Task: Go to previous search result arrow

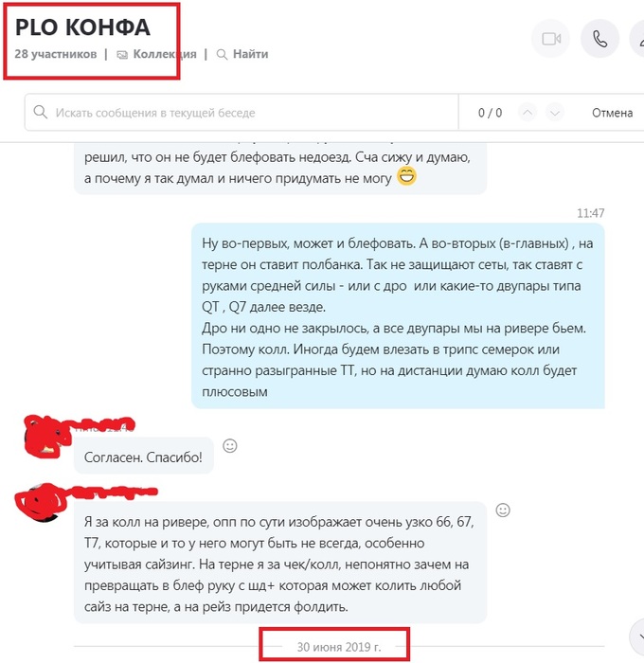Action: click(528, 113)
